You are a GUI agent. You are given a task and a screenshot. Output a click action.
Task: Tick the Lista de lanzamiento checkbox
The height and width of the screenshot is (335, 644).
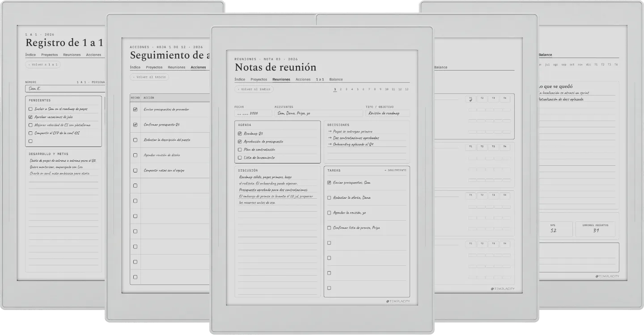tap(240, 158)
